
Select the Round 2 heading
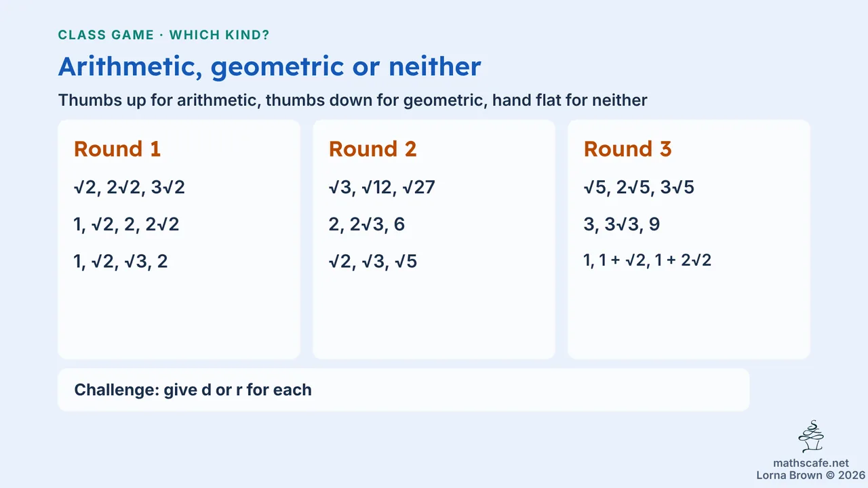pos(373,149)
